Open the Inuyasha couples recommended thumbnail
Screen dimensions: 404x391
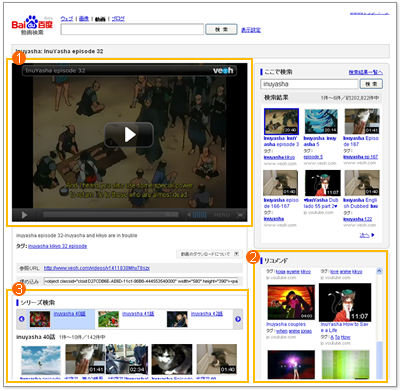[x=291, y=302]
